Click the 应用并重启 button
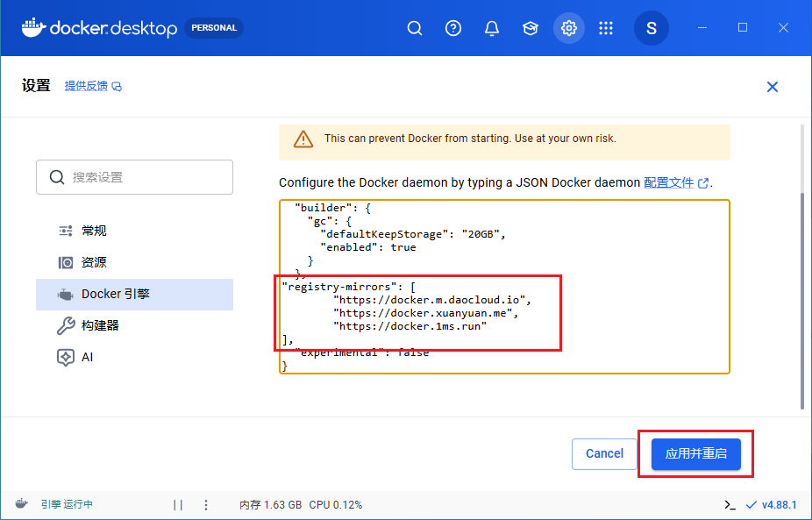812x520 pixels. [x=696, y=453]
